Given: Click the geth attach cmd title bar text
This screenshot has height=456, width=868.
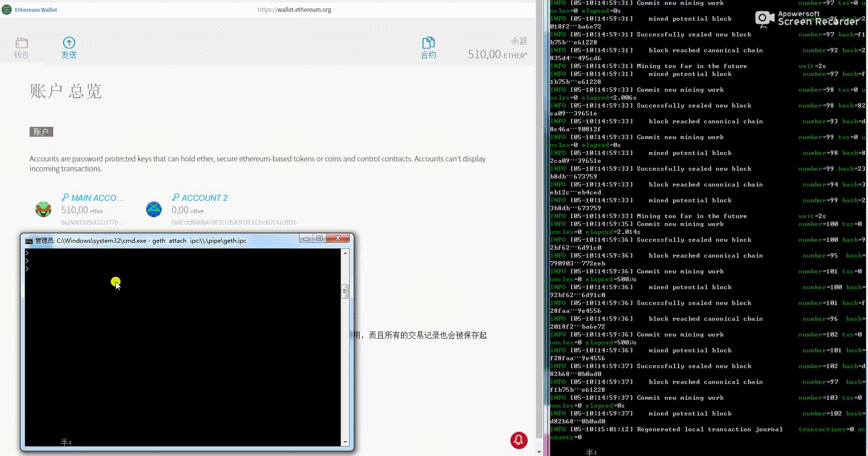Looking at the screenshot, I should 141,241.
